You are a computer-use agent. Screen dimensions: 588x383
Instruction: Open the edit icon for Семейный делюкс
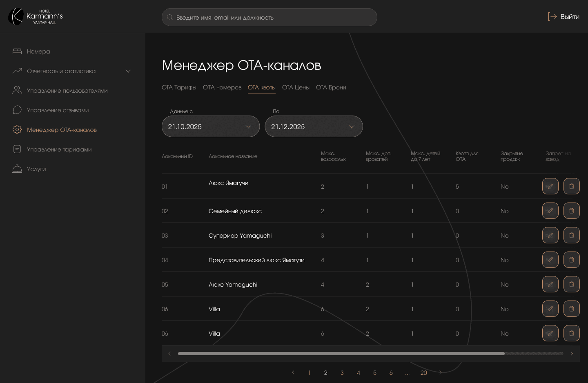pyautogui.click(x=550, y=211)
